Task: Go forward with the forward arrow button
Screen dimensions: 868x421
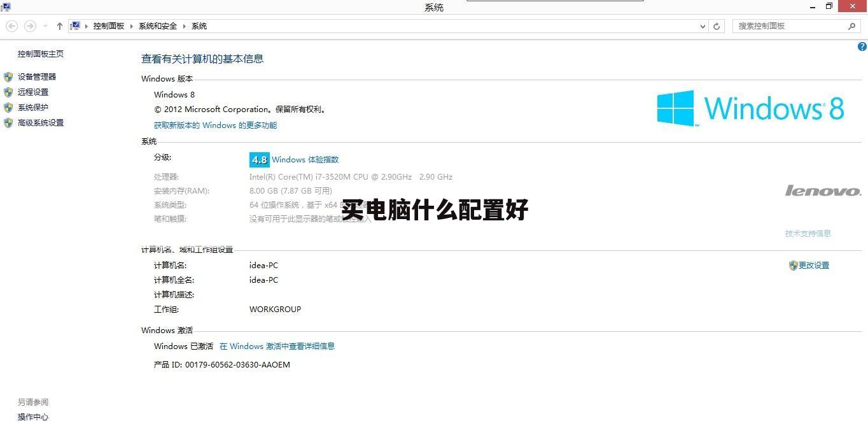Action: point(30,26)
